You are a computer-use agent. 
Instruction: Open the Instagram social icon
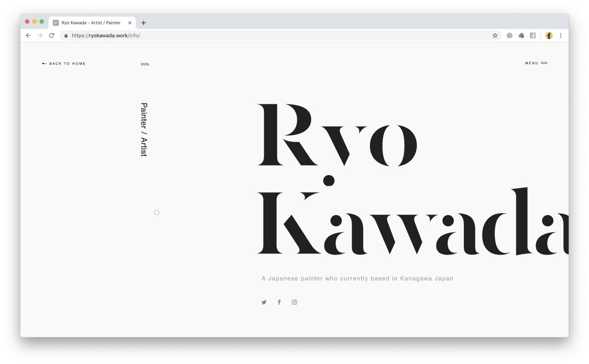tap(294, 302)
